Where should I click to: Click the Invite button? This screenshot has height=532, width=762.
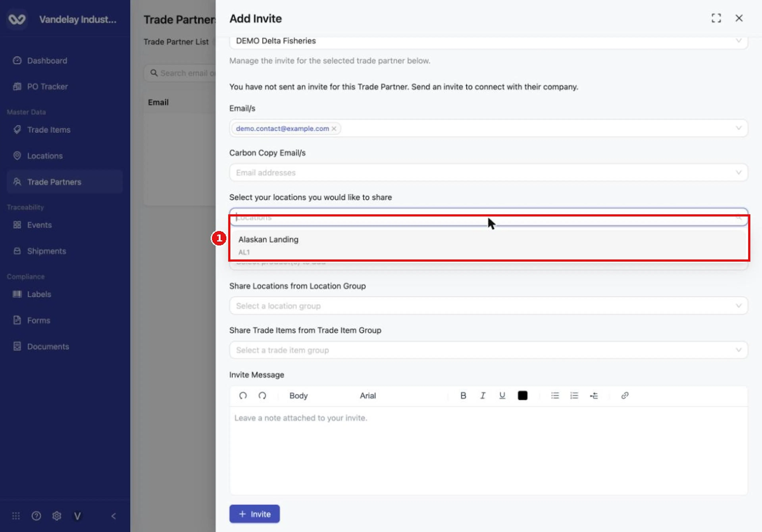tap(254, 514)
